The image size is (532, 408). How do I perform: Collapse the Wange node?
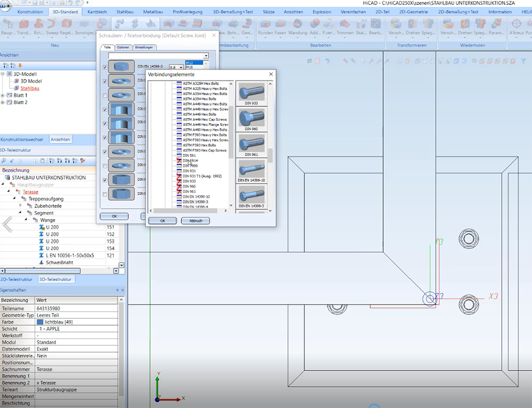(x=26, y=220)
